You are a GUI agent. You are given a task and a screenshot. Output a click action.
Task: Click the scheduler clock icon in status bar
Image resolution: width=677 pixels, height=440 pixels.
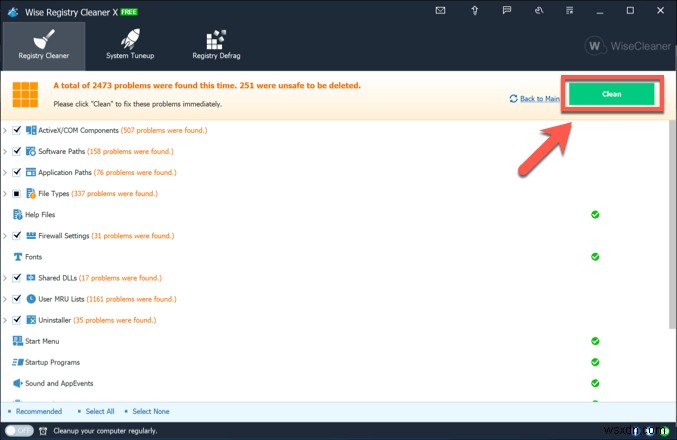tap(43, 431)
